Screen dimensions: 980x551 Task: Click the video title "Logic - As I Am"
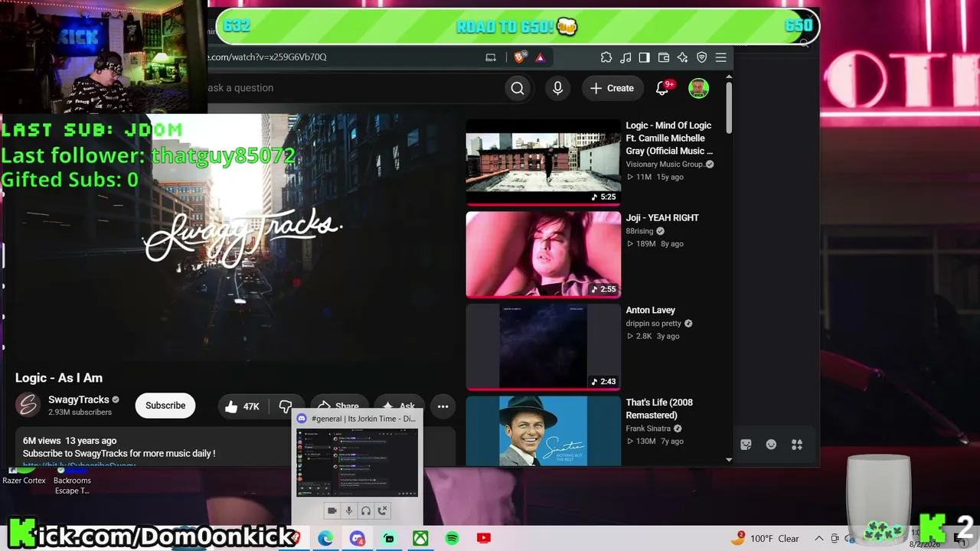point(59,378)
